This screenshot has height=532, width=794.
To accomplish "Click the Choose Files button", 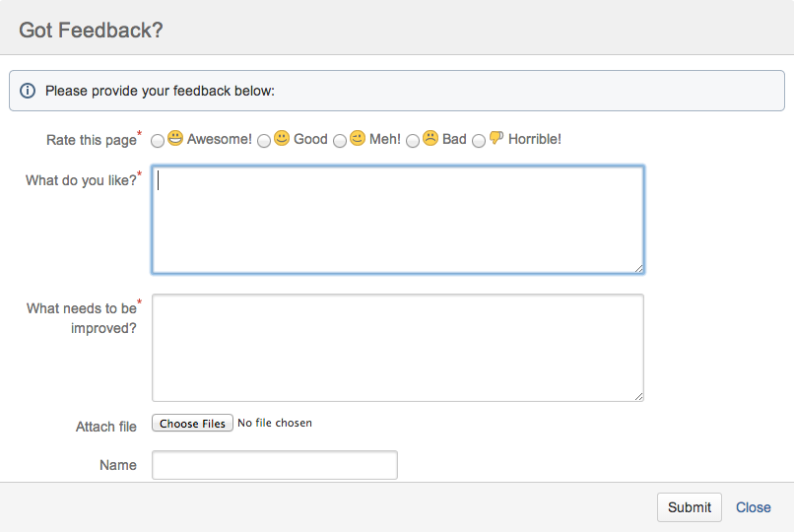I will click(193, 423).
